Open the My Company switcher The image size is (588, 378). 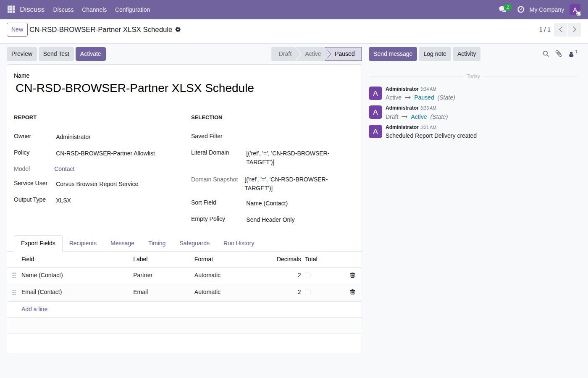tap(546, 10)
